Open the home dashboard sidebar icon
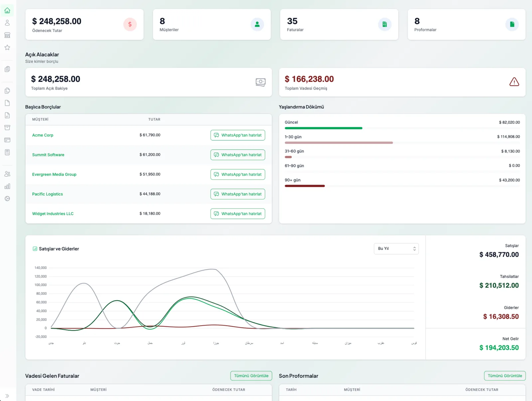Viewport: 532px width, 401px height. pos(7,11)
